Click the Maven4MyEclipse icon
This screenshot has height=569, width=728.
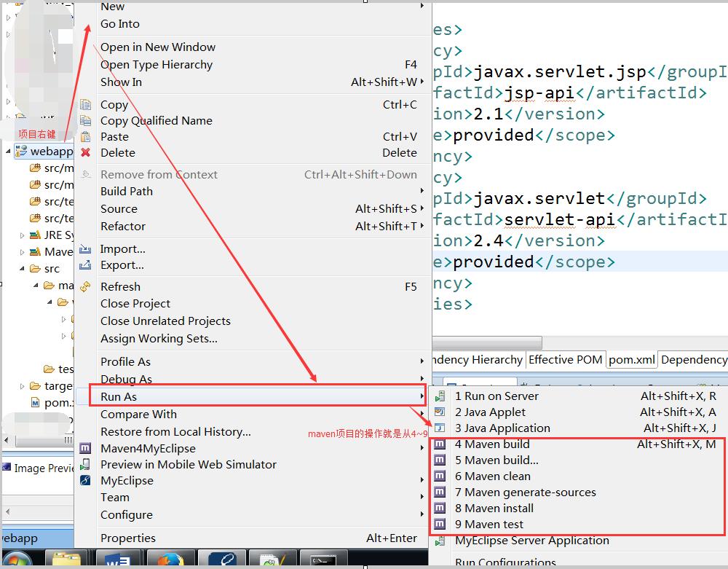pos(86,449)
